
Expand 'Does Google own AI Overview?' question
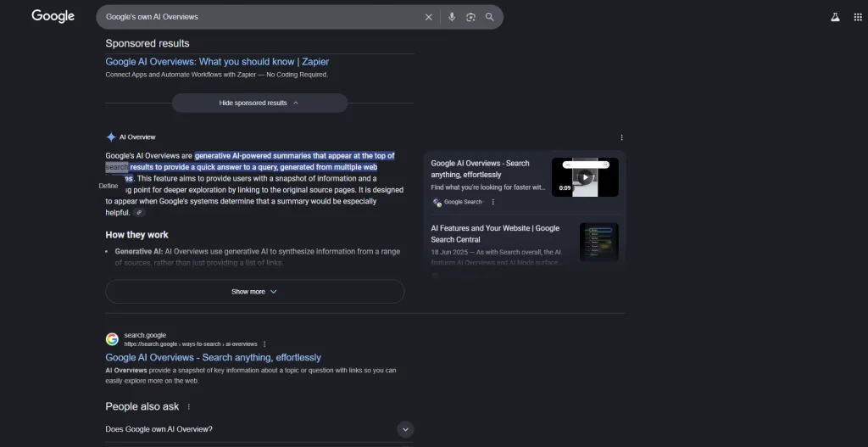click(x=259, y=429)
